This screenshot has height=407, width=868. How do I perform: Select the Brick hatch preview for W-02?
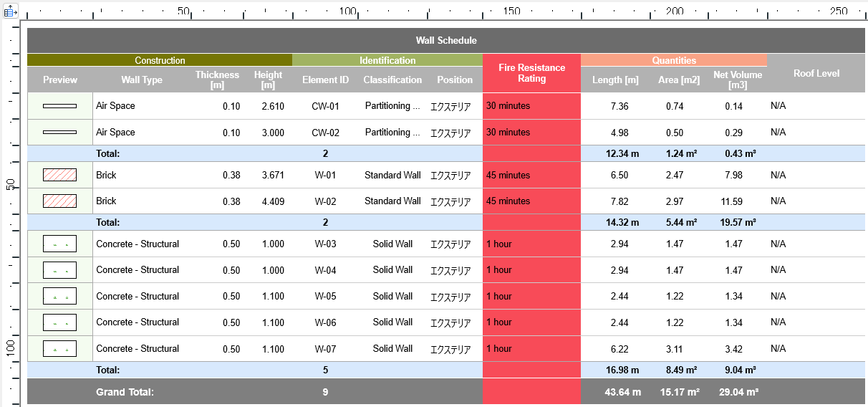click(59, 201)
